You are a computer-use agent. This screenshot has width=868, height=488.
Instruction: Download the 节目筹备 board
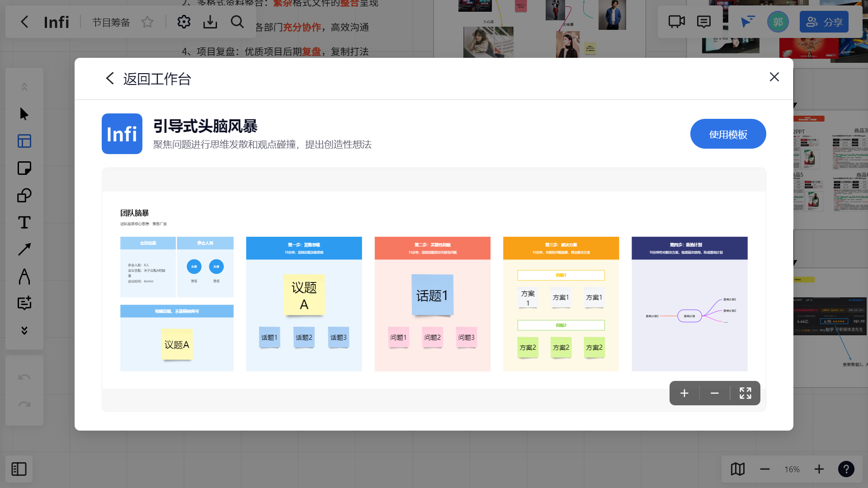(x=210, y=22)
